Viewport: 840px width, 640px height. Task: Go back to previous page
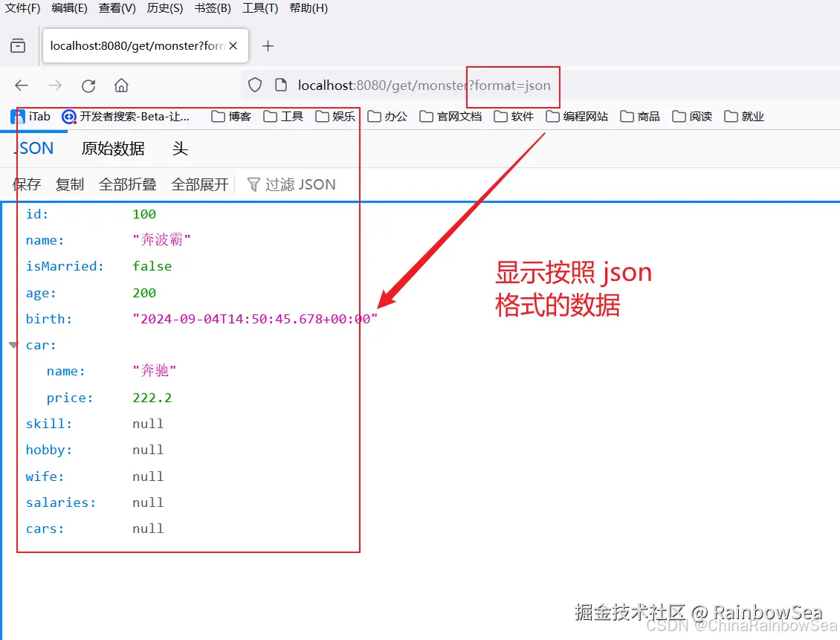click(22, 85)
